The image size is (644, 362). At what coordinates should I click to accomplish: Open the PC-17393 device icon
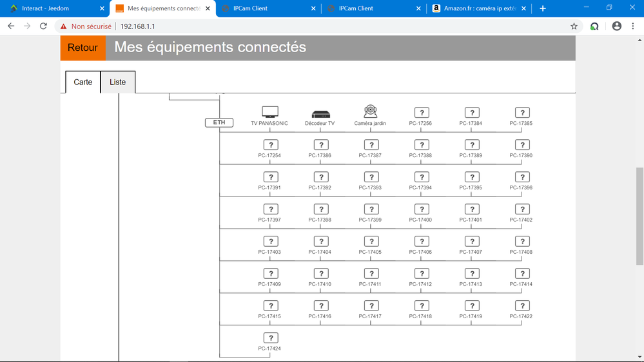tap(371, 177)
